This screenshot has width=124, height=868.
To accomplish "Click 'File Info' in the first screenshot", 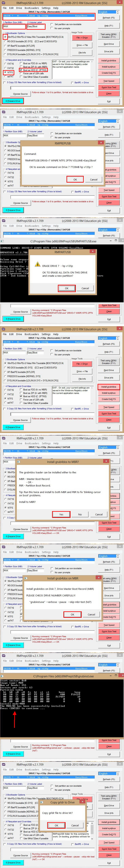I will click(82, 53).
